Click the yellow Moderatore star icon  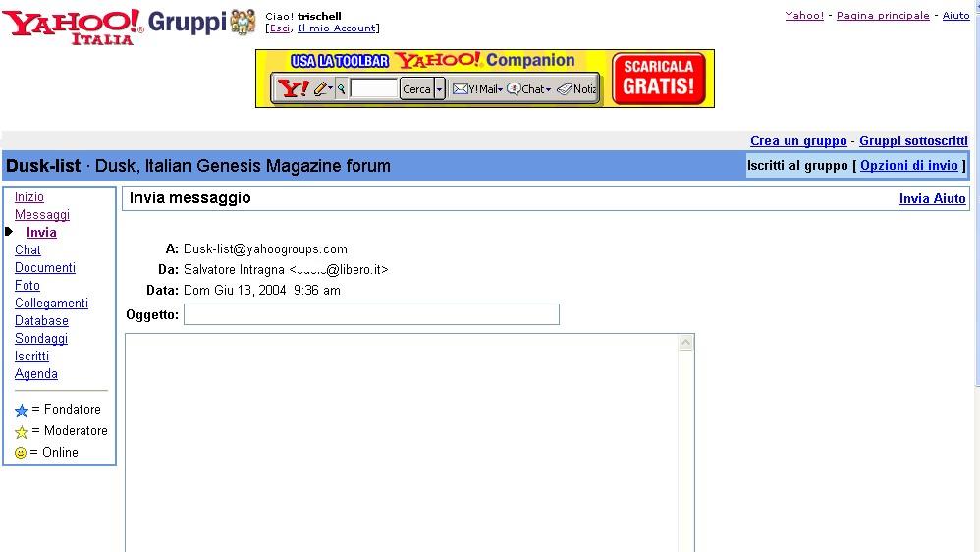tap(22, 432)
